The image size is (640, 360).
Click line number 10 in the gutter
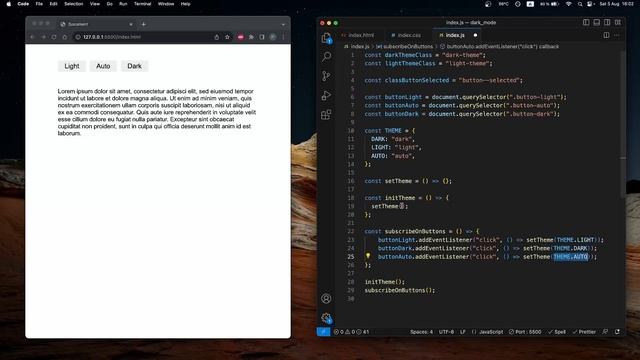[x=351, y=131]
